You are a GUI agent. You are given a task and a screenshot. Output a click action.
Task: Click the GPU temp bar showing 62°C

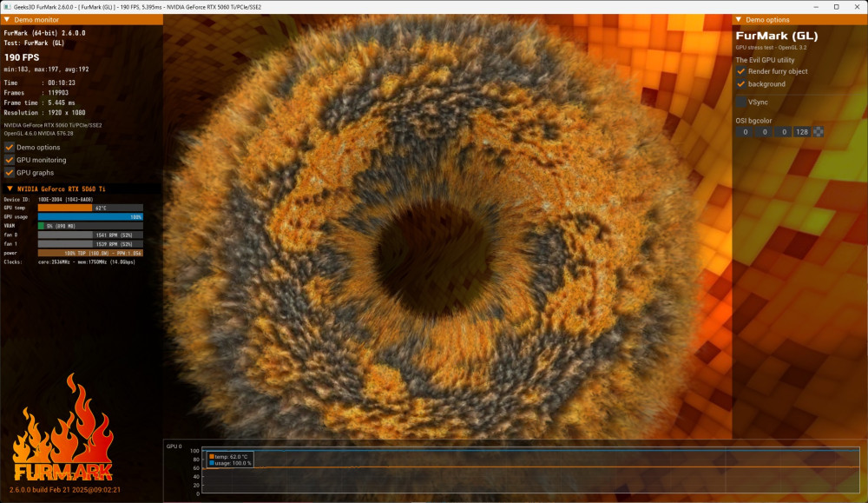point(90,208)
